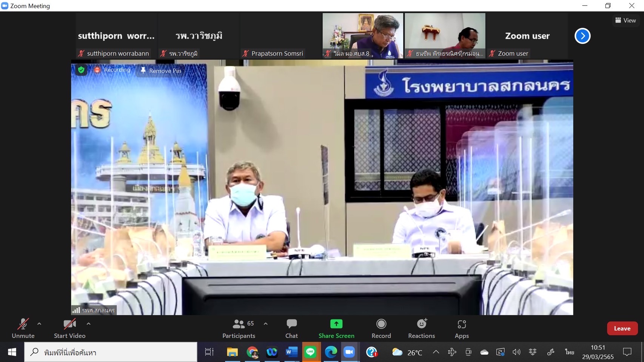Viewport: 644px width, 362px height.
Task: Select the Zoom user participant thumbnail
Action: (527, 36)
